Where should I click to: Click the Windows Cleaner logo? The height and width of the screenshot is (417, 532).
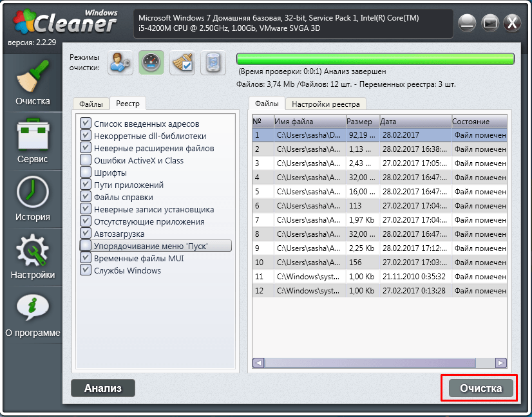point(66,22)
